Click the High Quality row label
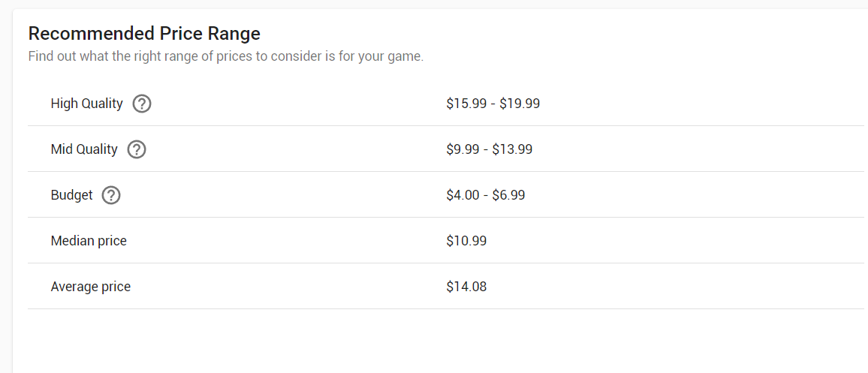The image size is (868, 373). point(87,104)
